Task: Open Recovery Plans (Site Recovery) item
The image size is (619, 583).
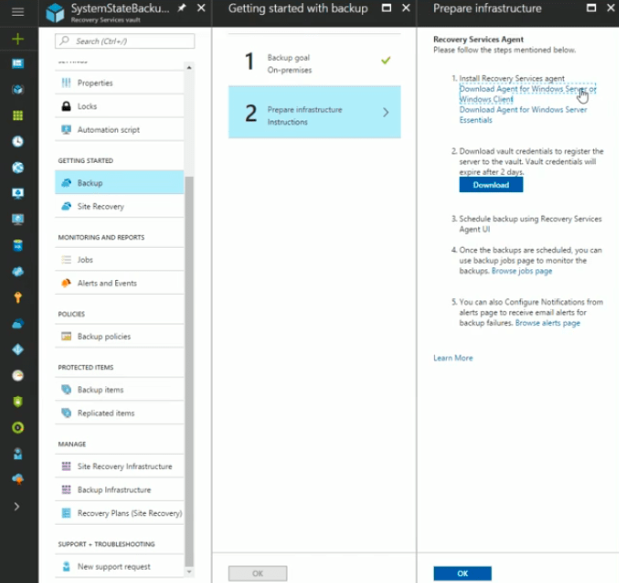Action: (x=119, y=512)
